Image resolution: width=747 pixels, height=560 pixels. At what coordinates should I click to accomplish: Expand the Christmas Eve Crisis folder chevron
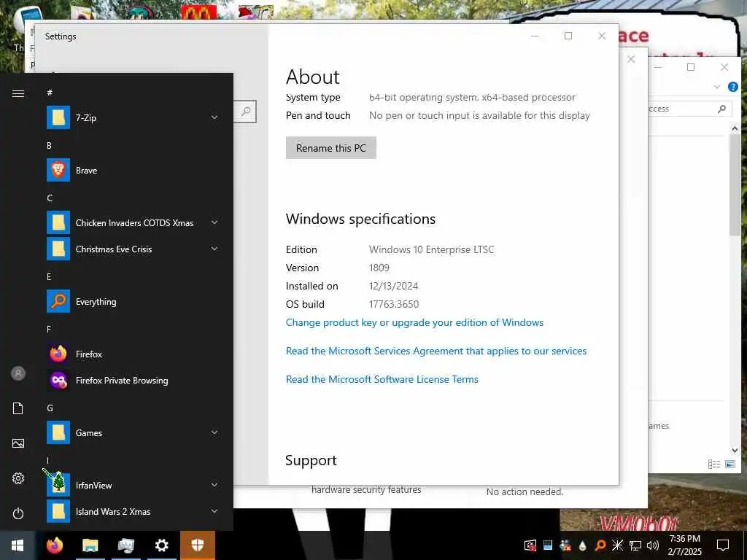point(214,249)
